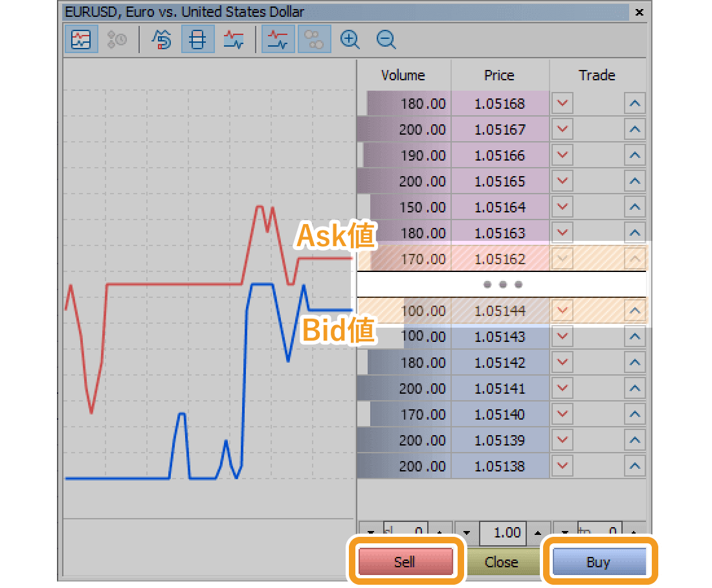The width and height of the screenshot is (712, 588).
Task: Select the spread chart display icon
Action: 234,39
